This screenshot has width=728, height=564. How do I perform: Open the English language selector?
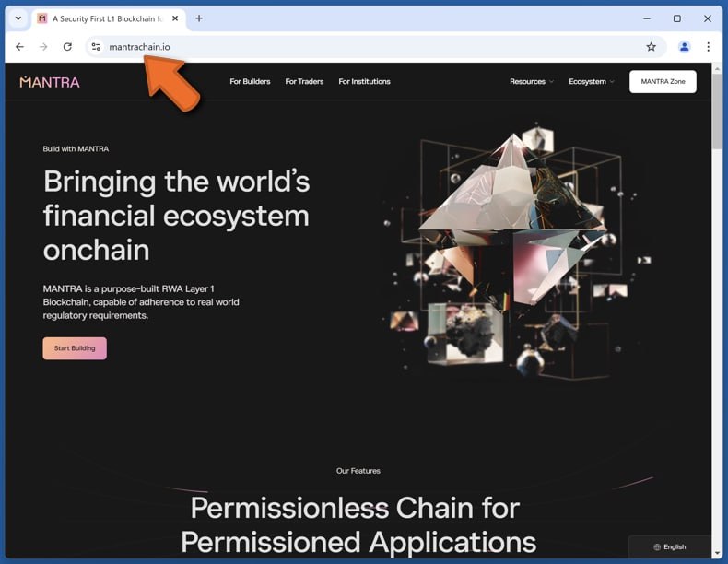[x=670, y=546]
